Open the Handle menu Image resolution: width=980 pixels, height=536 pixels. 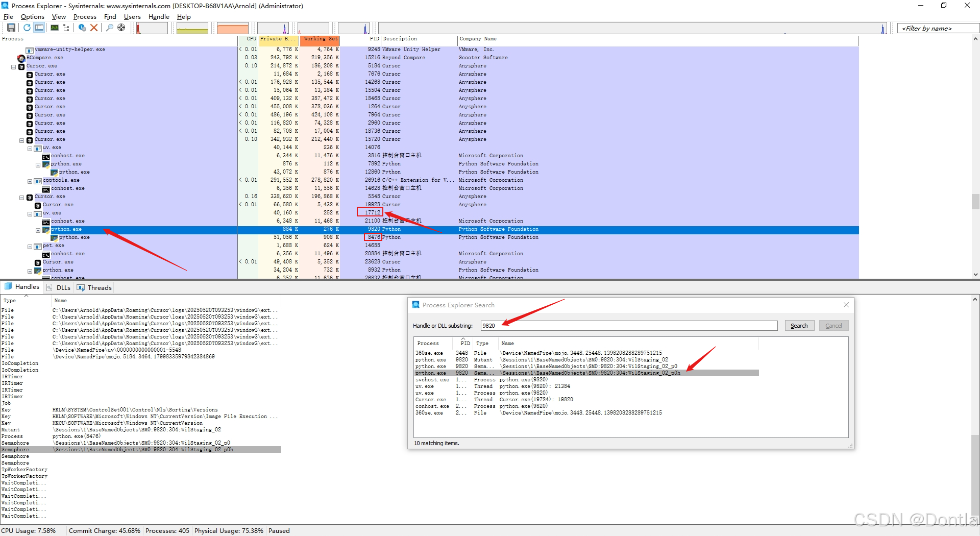159,16
